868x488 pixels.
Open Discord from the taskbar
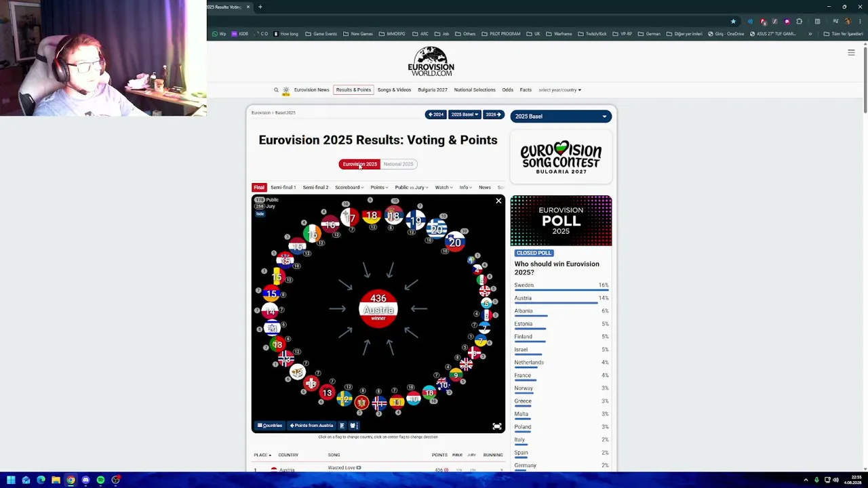point(85,480)
